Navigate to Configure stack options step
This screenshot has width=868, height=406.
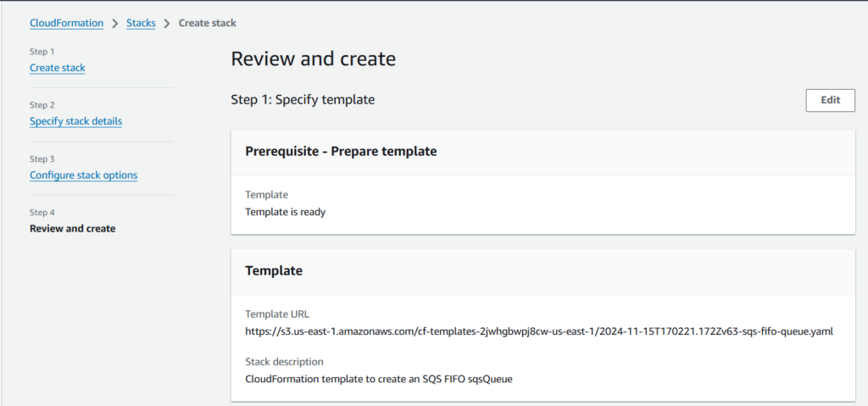(83, 175)
